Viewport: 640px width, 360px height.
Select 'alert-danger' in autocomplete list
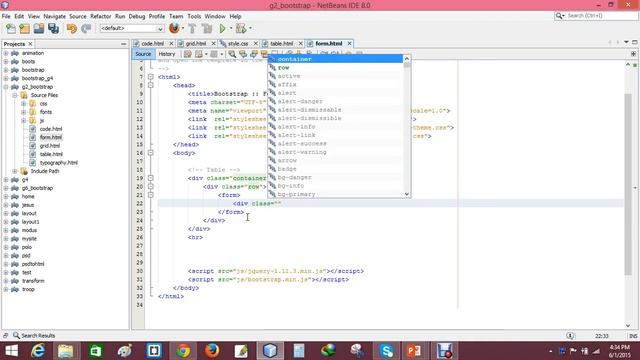[x=335, y=101]
